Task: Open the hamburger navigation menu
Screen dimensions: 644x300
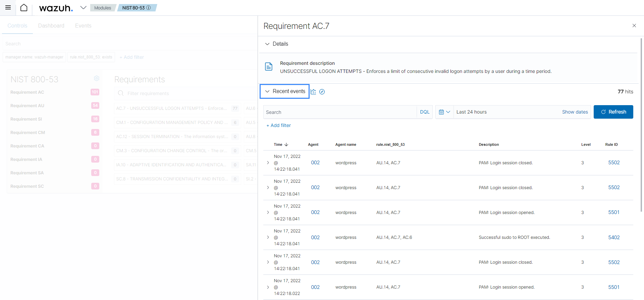Action: [8, 7]
